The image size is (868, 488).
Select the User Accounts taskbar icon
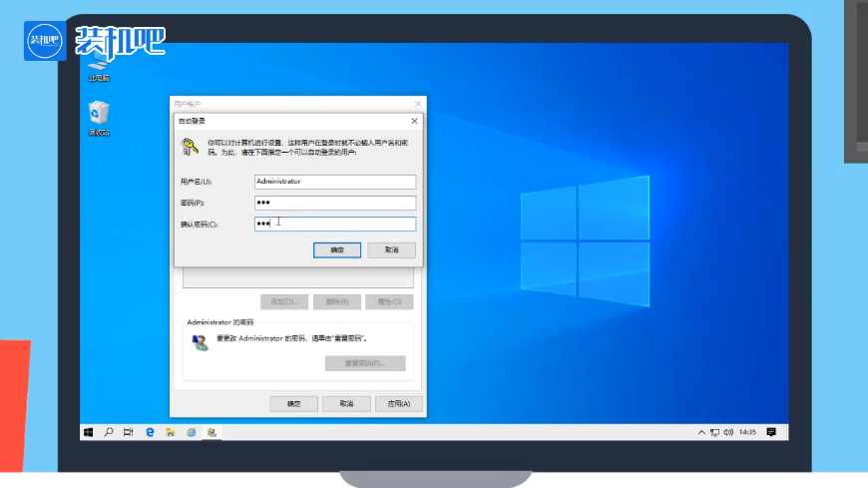(212, 432)
